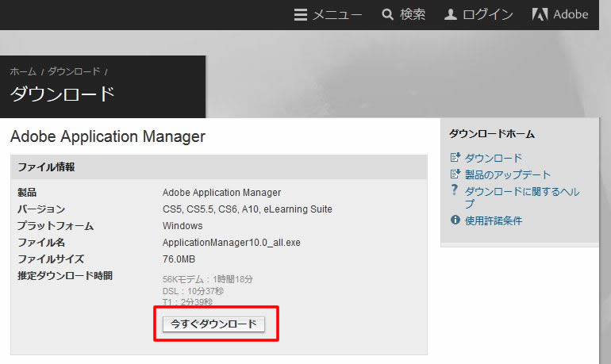Image resolution: width=611 pixels, height=364 pixels.
Task: Click the version text CS5, CS5.5, CS6, A10
Action: point(211,209)
